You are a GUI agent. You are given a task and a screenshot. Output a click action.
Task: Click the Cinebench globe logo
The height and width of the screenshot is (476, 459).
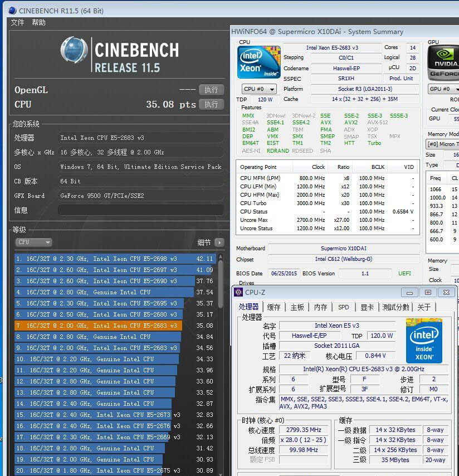point(74,50)
